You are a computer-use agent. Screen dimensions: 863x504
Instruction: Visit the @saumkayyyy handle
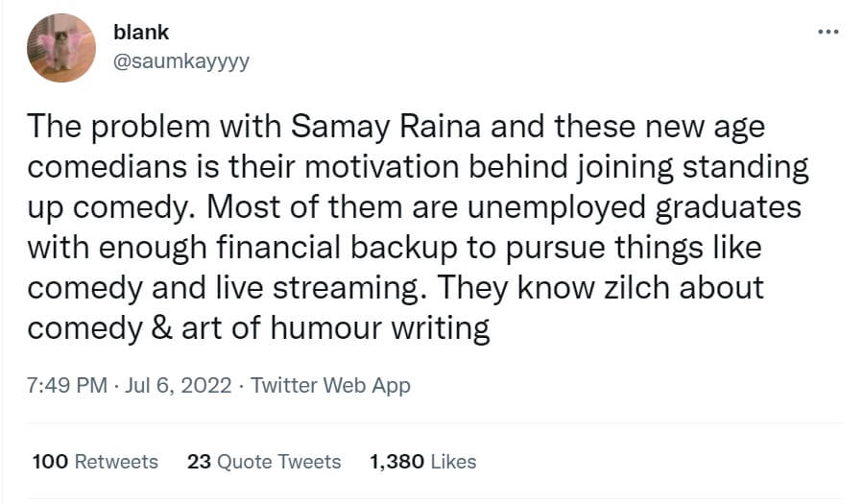[181, 60]
